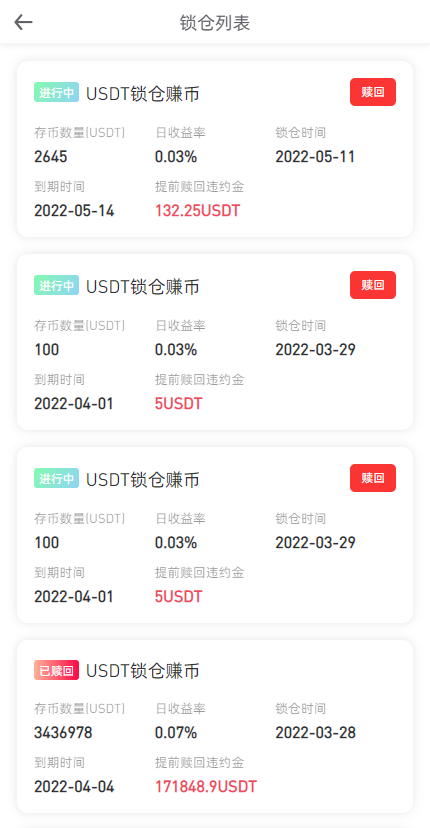Tap the 进行中 badge on the 2645 card
430x828 pixels.
click(x=57, y=92)
